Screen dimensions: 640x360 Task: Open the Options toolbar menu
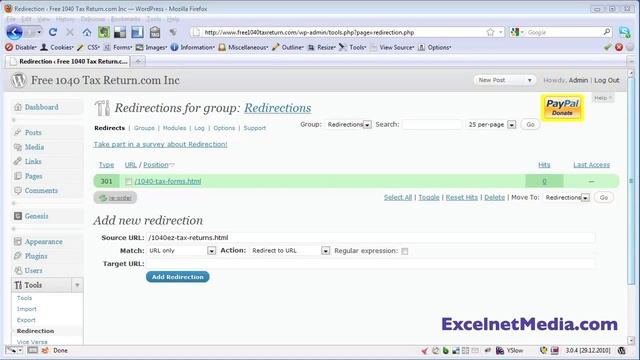pyautogui.click(x=434, y=47)
